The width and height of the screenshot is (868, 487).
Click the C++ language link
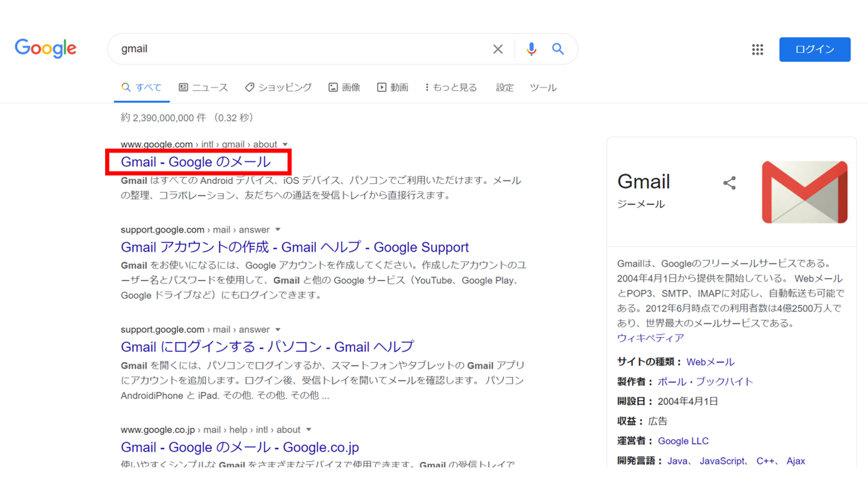(765, 461)
